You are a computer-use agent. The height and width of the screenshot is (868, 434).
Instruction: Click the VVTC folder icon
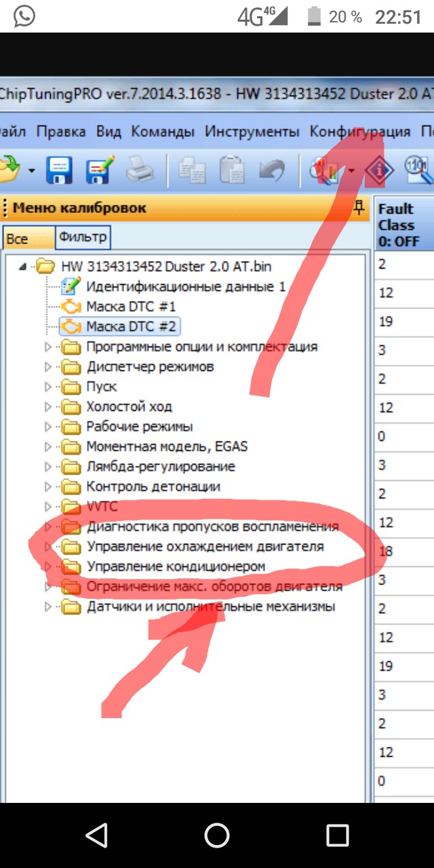[x=71, y=506]
